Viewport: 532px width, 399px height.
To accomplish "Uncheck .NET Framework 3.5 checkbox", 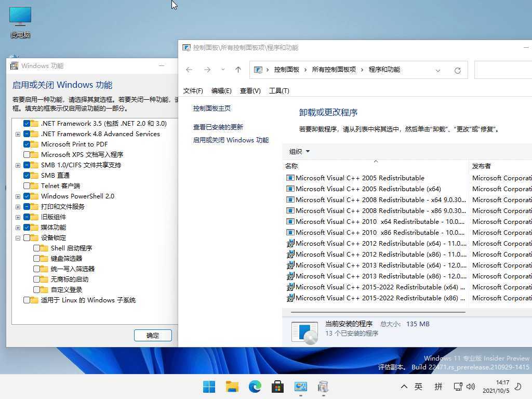I will 27,124.
